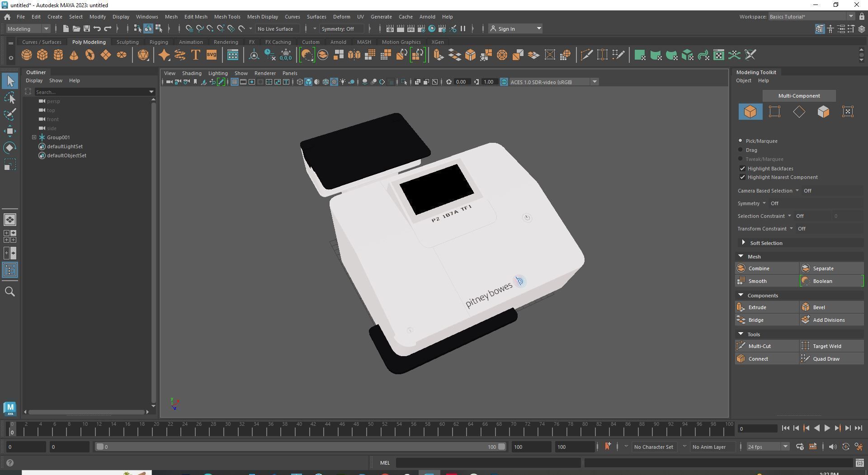Create a polygon sphere from shelf
This screenshot has width=868, height=475.
[x=27, y=55]
